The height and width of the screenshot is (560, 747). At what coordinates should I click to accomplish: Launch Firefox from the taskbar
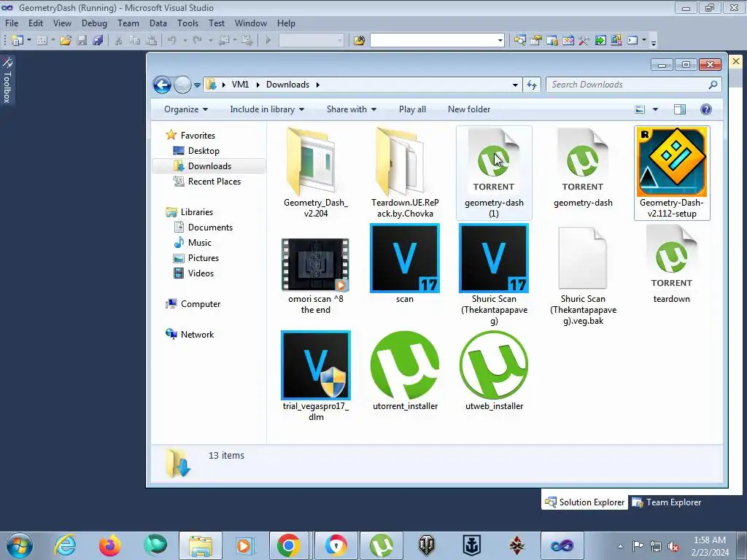110,545
